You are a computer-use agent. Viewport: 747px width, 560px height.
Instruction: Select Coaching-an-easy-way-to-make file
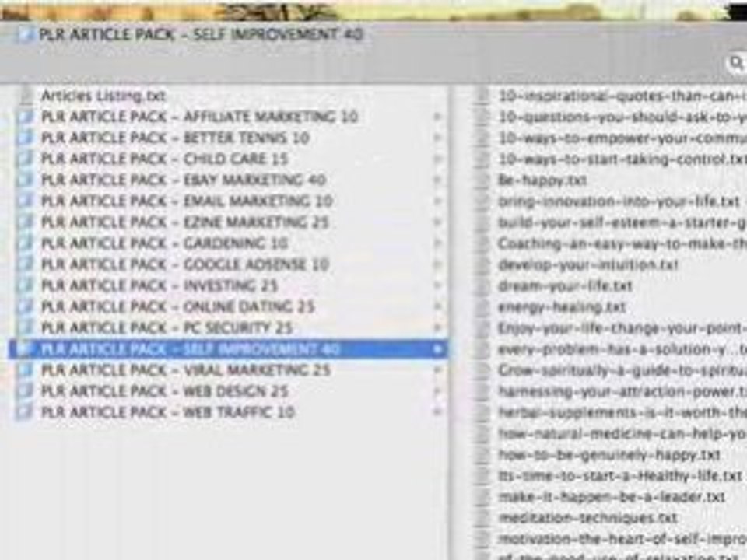coord(622,243)
